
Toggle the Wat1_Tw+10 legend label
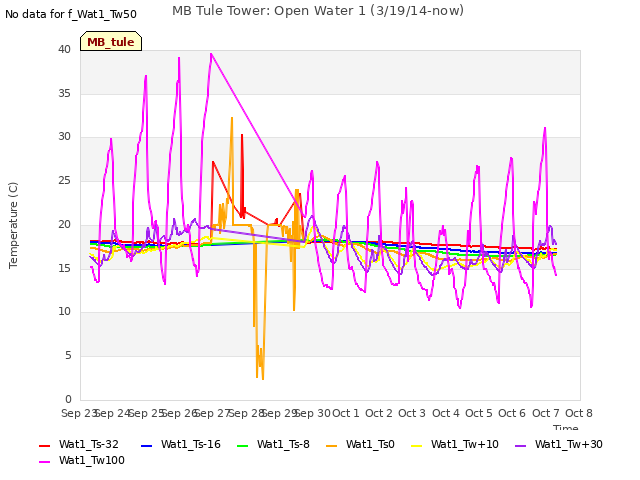465,444
